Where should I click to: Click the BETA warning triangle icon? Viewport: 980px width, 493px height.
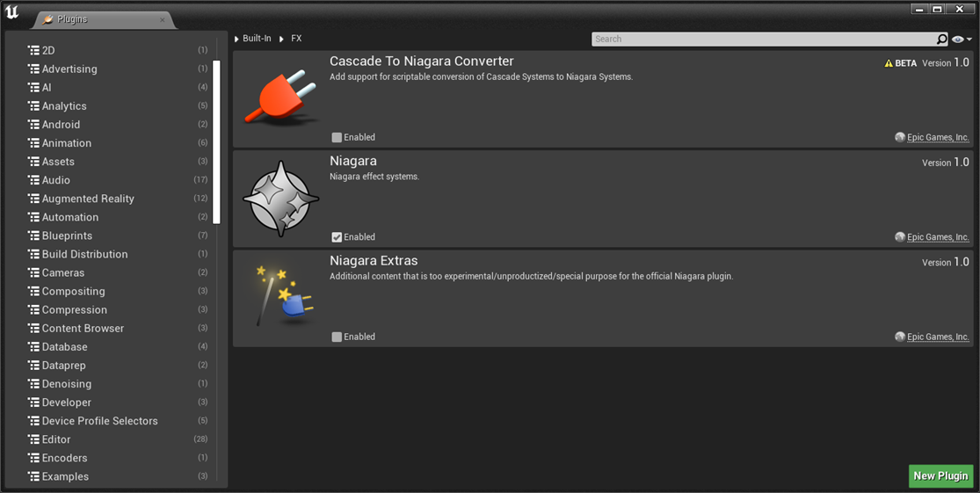tap(888, 63)
